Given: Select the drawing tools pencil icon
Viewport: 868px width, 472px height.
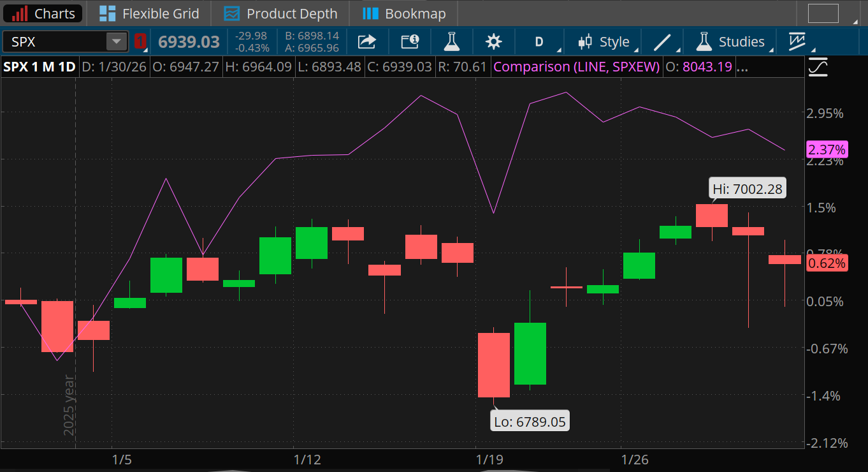Looking at the screenshot, I should [x=662, y=41].
